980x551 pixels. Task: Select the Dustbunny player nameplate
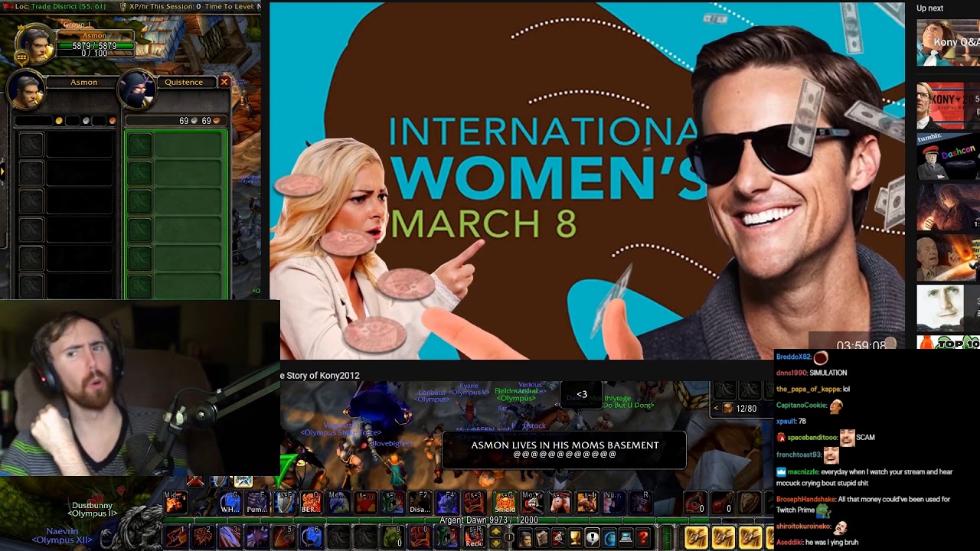click(x=93, y=509)
